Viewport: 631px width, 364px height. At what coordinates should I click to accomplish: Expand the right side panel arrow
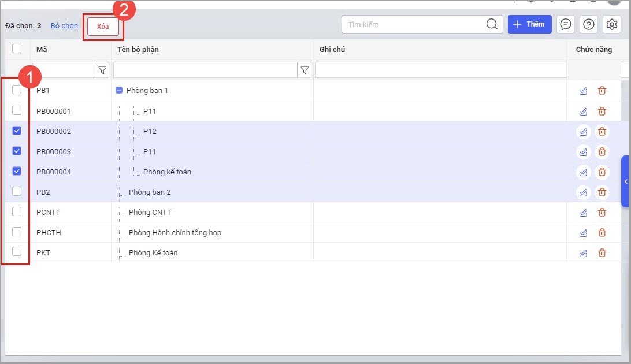(626, 181)
